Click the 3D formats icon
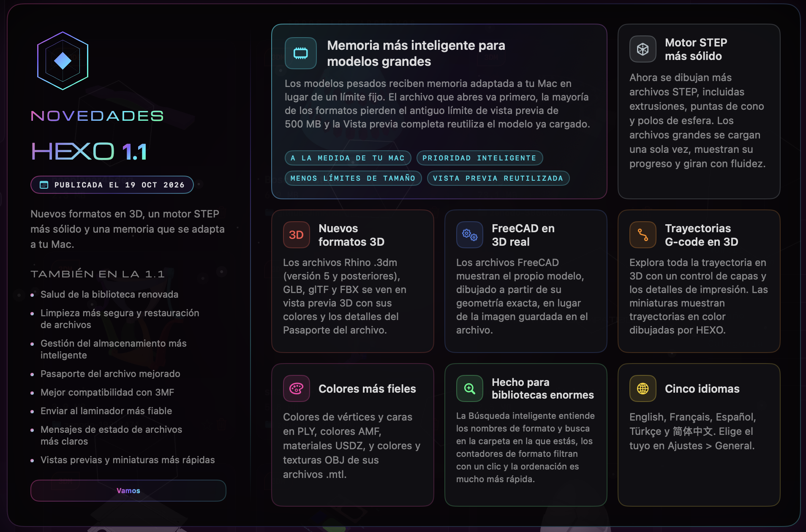The image size is (806, 532). pos(296,235)
